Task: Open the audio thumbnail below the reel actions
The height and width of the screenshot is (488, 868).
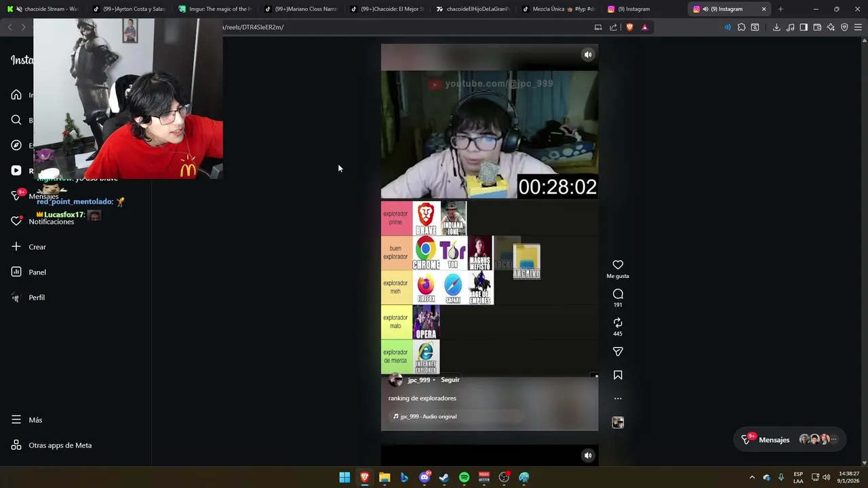Action: [618, 422]
